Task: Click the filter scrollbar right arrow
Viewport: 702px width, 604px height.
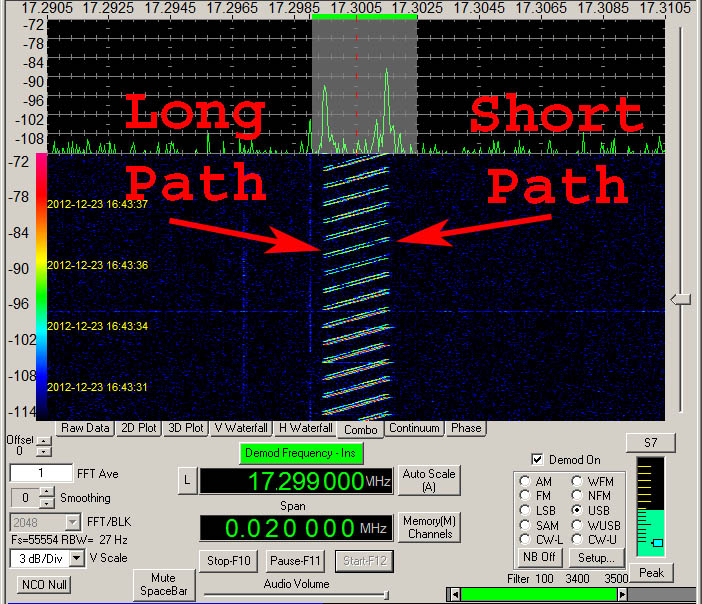Action: tap(622, 595)
